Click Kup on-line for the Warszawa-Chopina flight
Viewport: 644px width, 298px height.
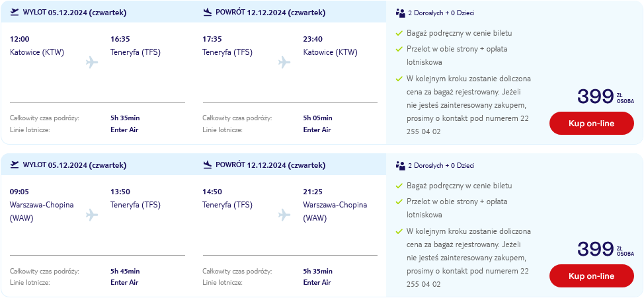coord(591,276)
